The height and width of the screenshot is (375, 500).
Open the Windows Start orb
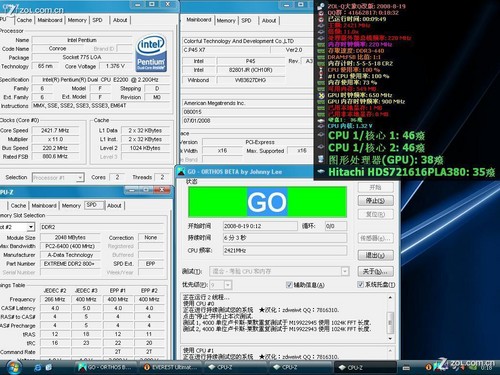tap(14, 367)
